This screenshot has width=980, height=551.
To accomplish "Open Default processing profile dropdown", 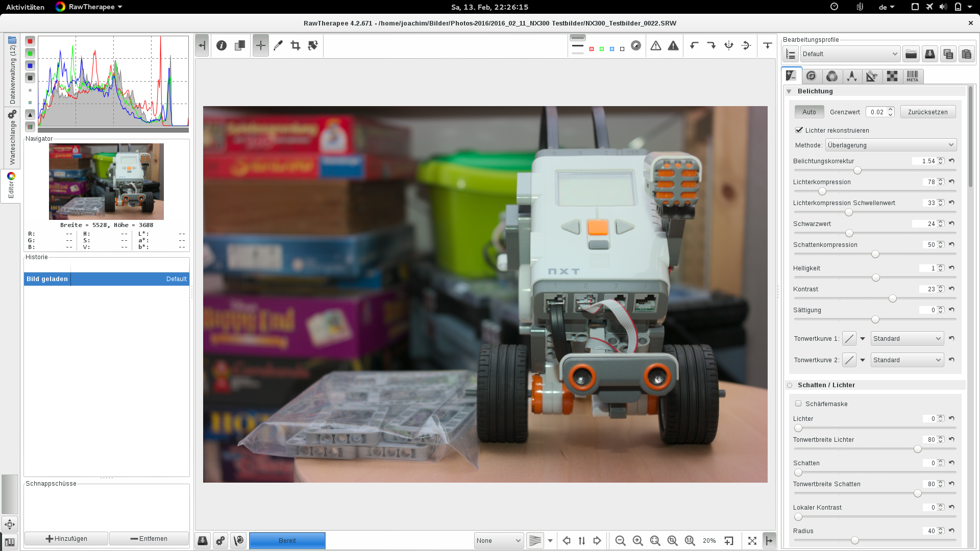I will coord(849,54).
